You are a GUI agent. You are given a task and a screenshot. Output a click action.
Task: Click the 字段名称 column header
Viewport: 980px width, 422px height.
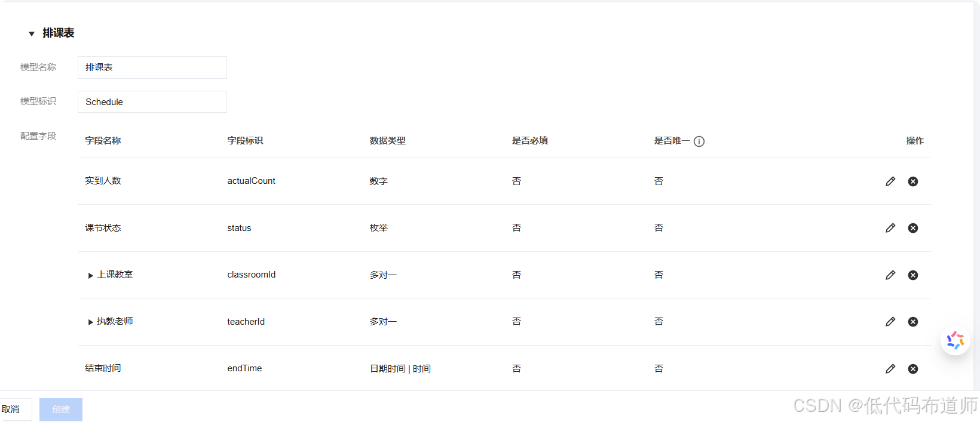pos(103,141)
